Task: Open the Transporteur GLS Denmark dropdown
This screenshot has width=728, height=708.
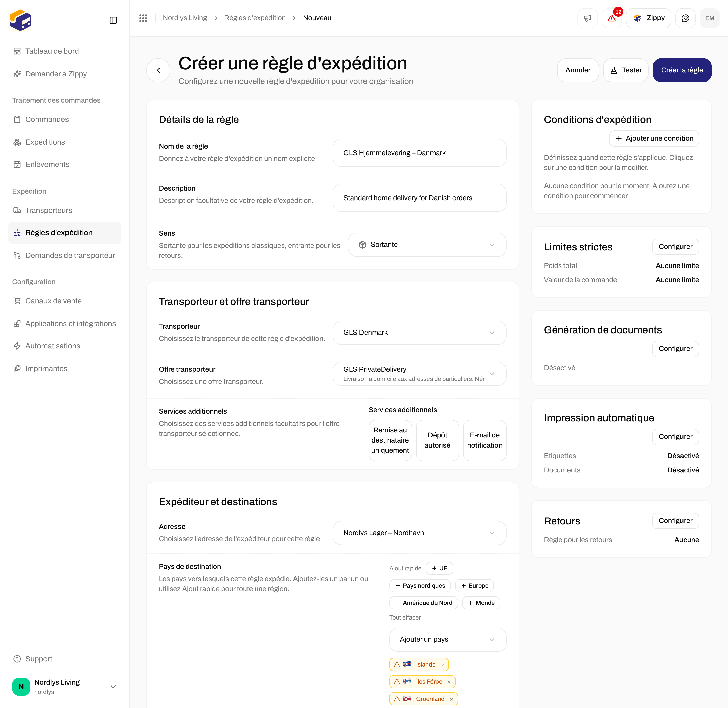Action: [419, 333]
